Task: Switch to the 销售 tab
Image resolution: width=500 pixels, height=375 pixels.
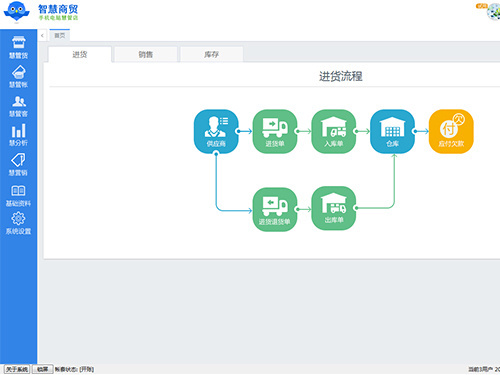Action: pos(146,54)
